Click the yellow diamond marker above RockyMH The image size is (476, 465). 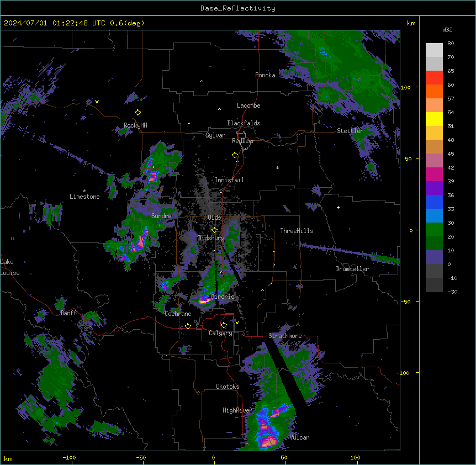pyautogui.click(x=138, y=113)
